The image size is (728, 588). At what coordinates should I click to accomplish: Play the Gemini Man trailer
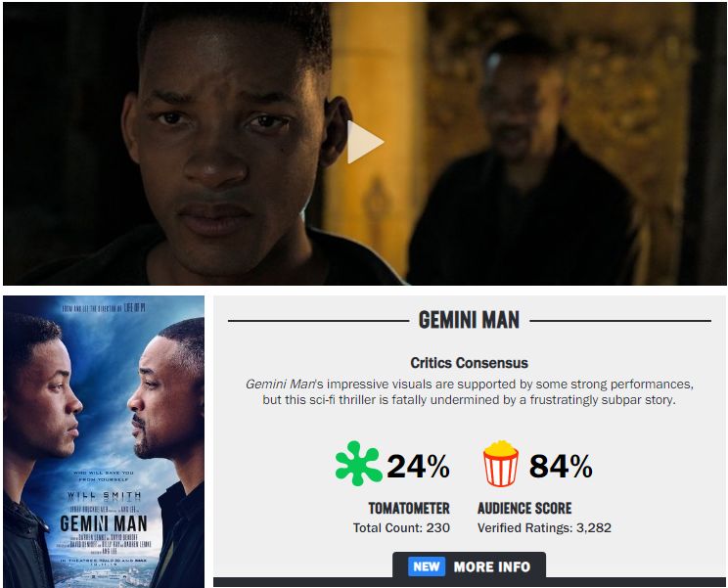pos(365,142)
